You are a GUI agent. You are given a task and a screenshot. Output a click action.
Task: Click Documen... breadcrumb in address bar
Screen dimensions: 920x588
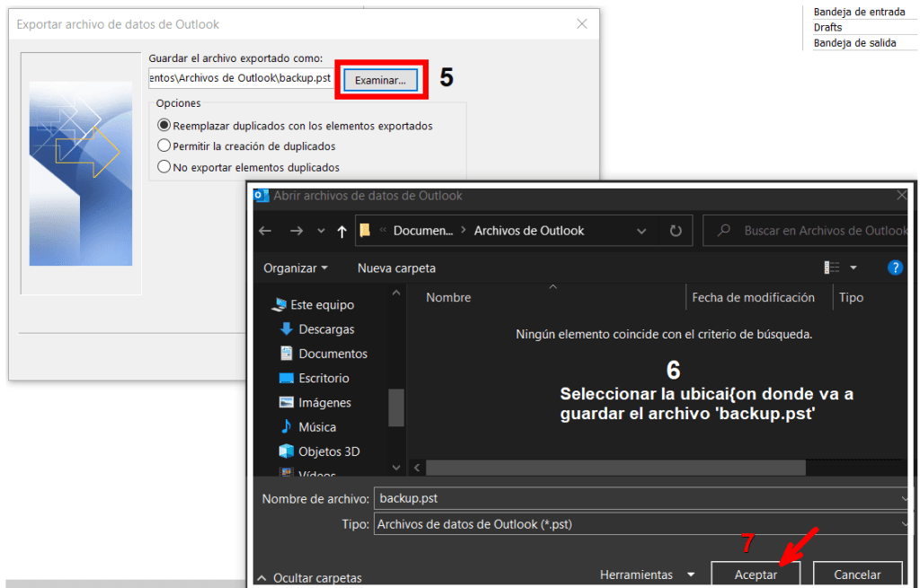pos(423,231)
